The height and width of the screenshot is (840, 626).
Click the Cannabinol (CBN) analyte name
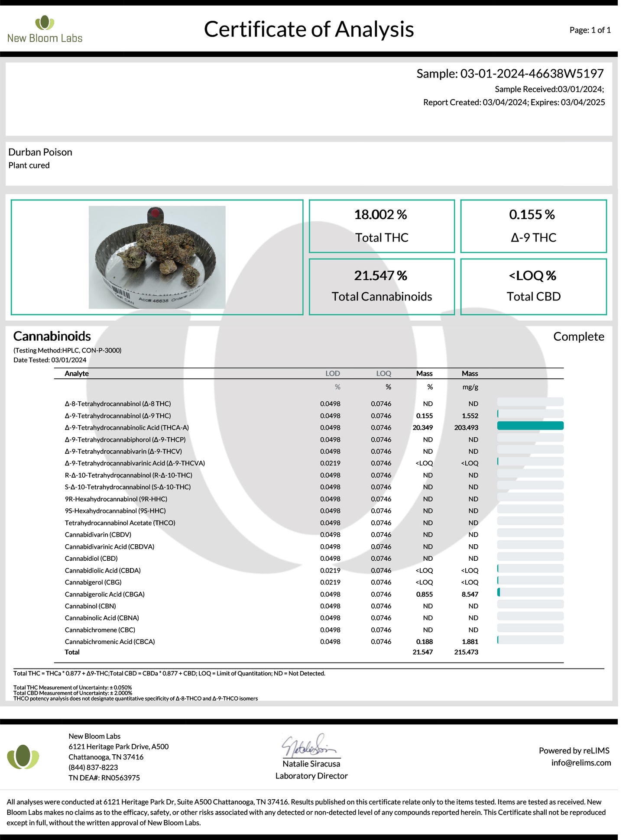(90, 606)
